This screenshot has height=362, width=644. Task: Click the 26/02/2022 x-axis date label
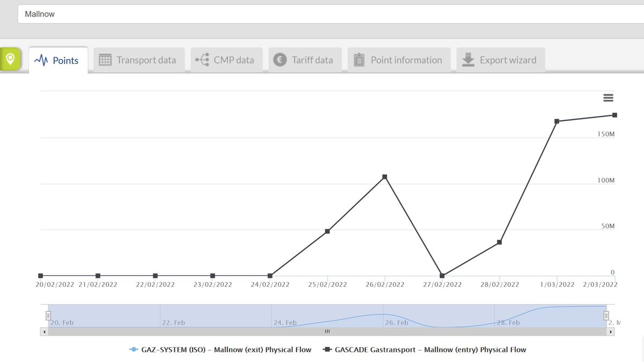pos(385,285)
